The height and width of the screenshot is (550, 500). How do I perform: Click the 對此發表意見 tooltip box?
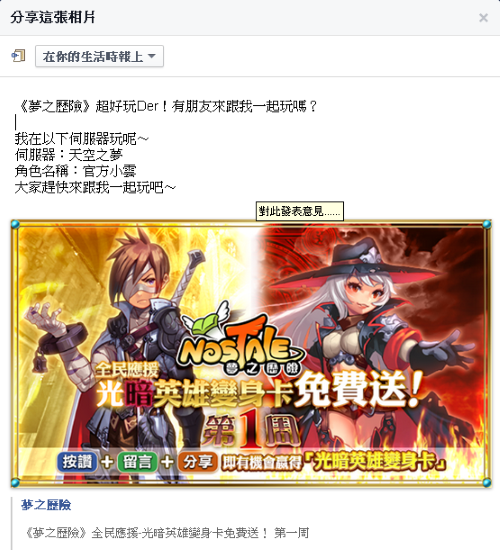(x=300, y=211)
